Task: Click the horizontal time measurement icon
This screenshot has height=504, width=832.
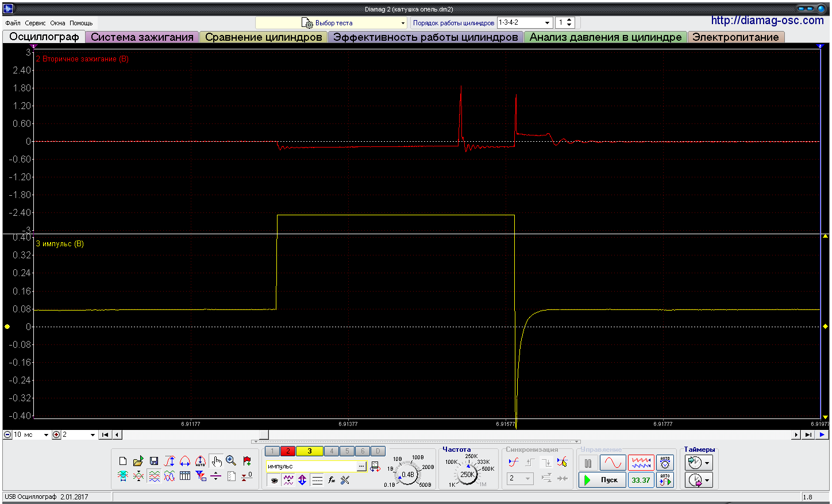Action: point(185,461)
